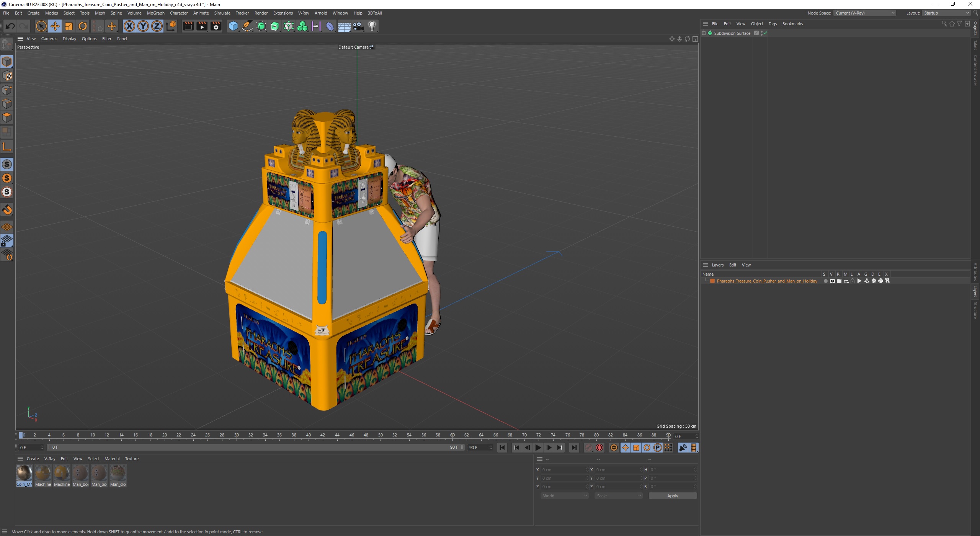Click the Floor environment icon
Screen dimensions: 980x536
tap(344, 26)
